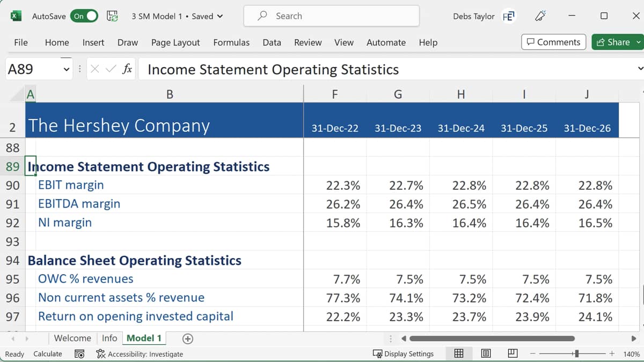The image size is (644, 362).
Task: Click 'Balance Sheet Operating Statistics' heading cell
Action: 135,260
